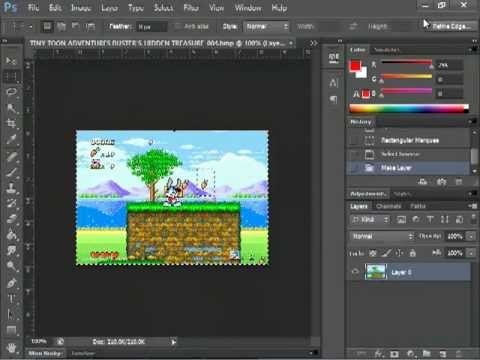Create new group folder icon

pos(427,354)
